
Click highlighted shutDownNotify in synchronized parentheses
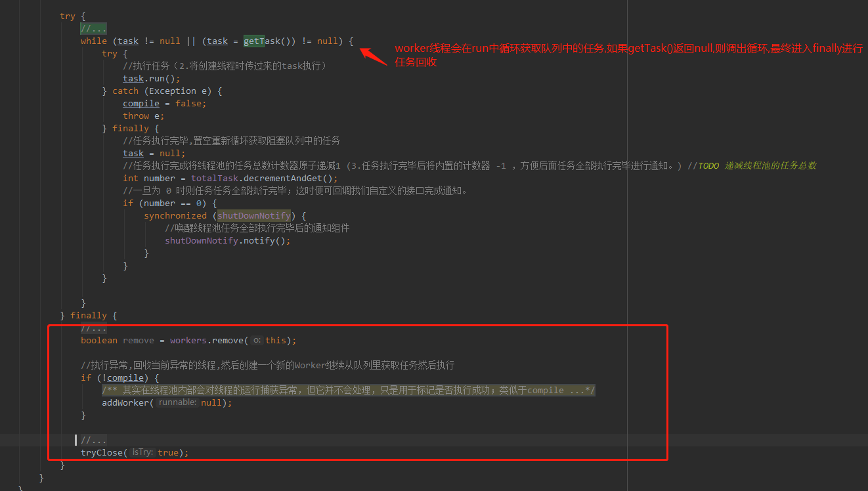point(254,215)
